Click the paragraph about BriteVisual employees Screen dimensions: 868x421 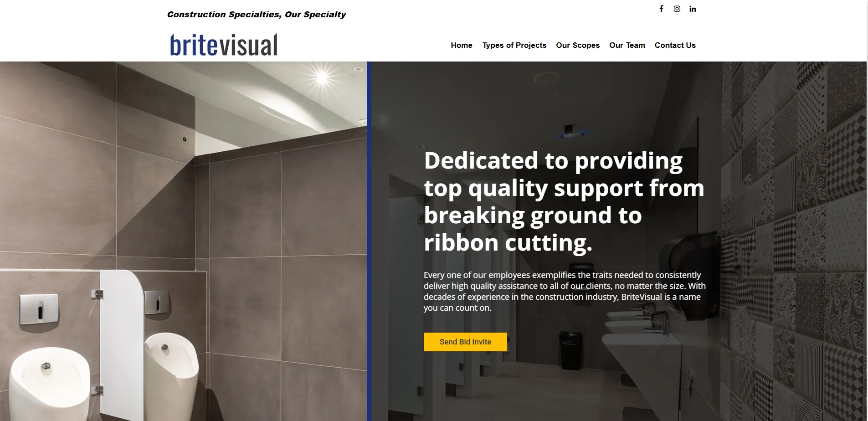(565, 291)
